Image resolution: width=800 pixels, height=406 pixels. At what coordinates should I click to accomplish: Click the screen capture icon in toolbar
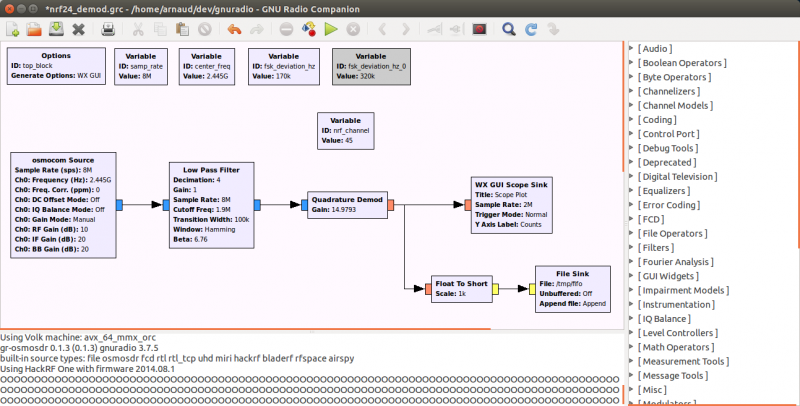pyautogui.click(x=479, y=29)
